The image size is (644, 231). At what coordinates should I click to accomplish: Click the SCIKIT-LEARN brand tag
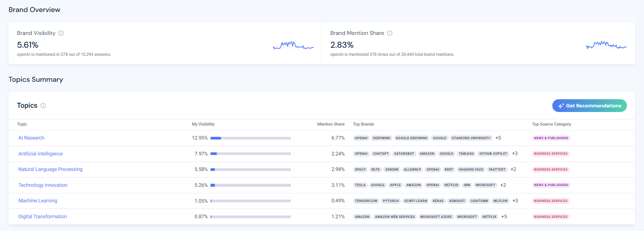415,201
